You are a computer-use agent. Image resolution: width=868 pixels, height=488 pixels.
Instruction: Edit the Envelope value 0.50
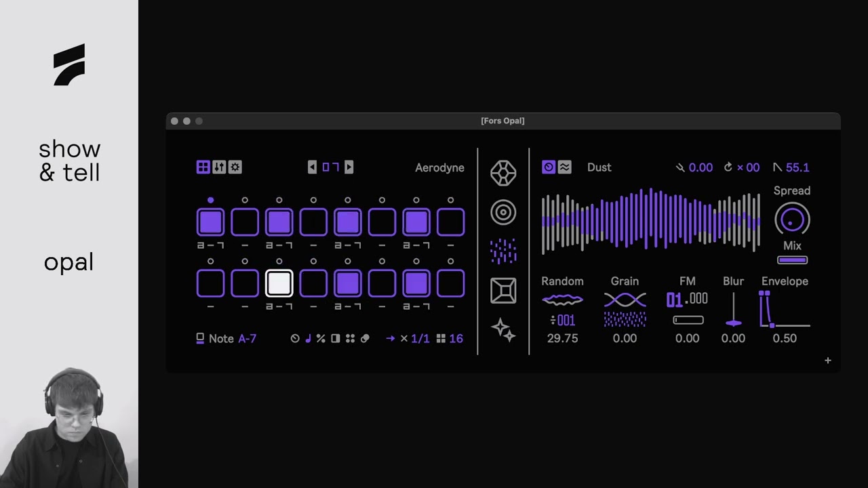(x=785, y=338)
